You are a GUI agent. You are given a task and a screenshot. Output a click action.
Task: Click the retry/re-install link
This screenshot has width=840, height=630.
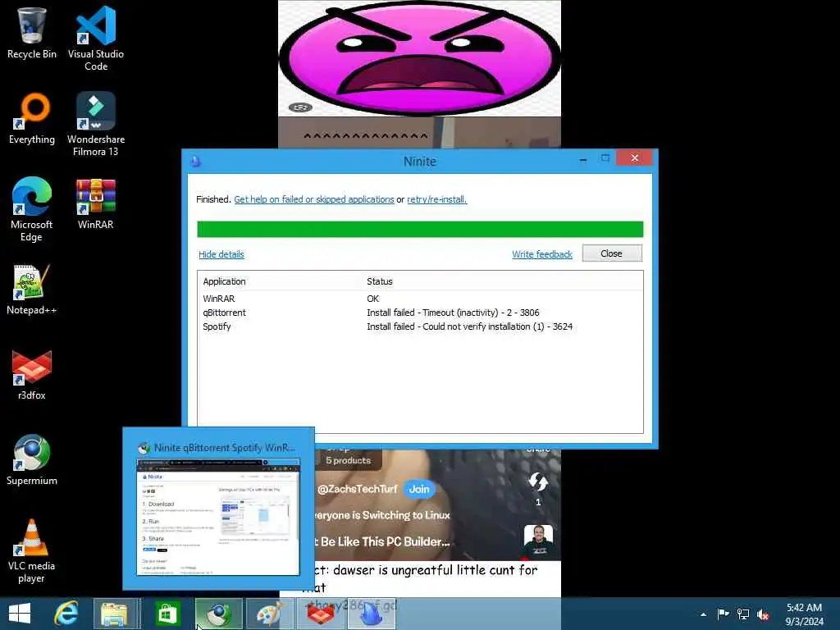436,199
